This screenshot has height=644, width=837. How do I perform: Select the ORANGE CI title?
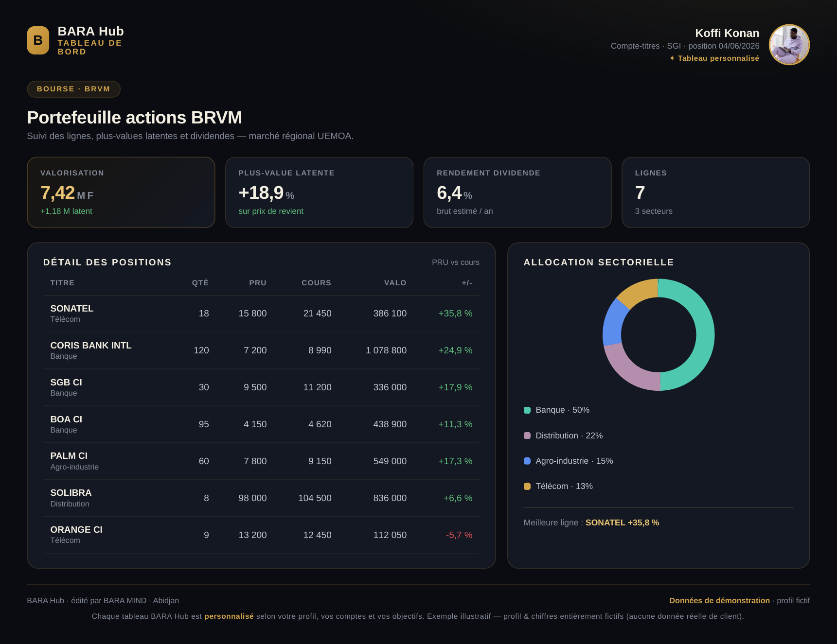(x=76, y=530)
